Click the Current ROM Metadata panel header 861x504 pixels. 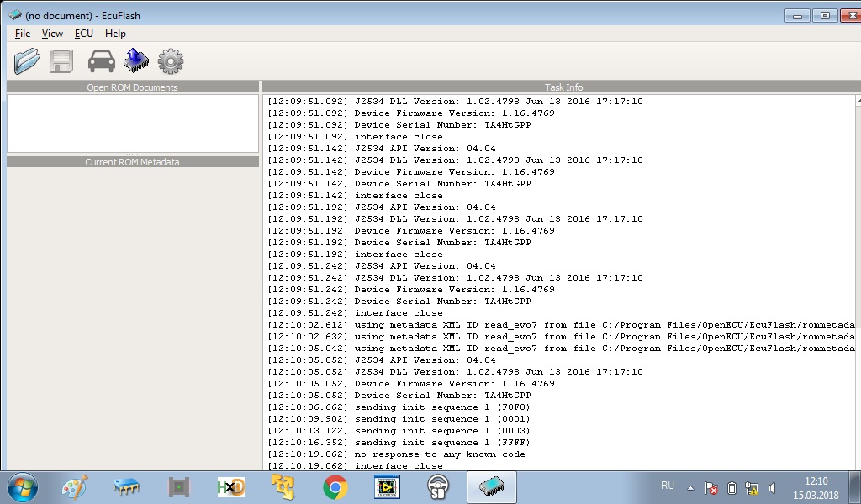click(132, 162)
